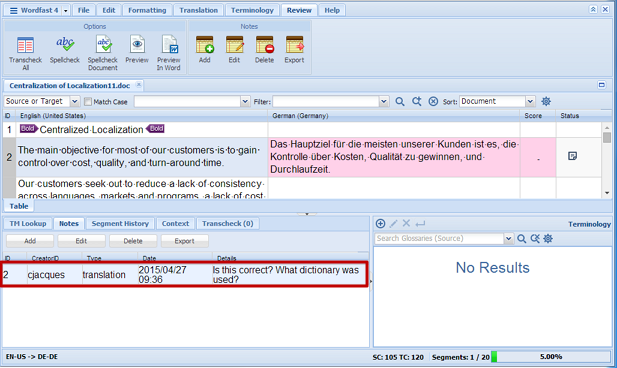617x368 pixels.
Task: Close the Centralization of Localization11.doc tab
Action: [x=139, y=85]
